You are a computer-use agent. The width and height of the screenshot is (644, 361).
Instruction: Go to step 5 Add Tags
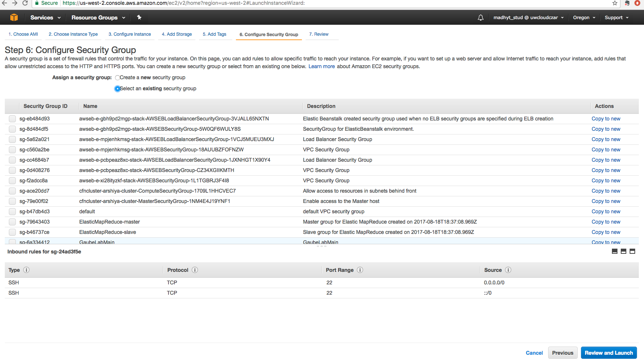pyautogui.click(x=215, y=34)
